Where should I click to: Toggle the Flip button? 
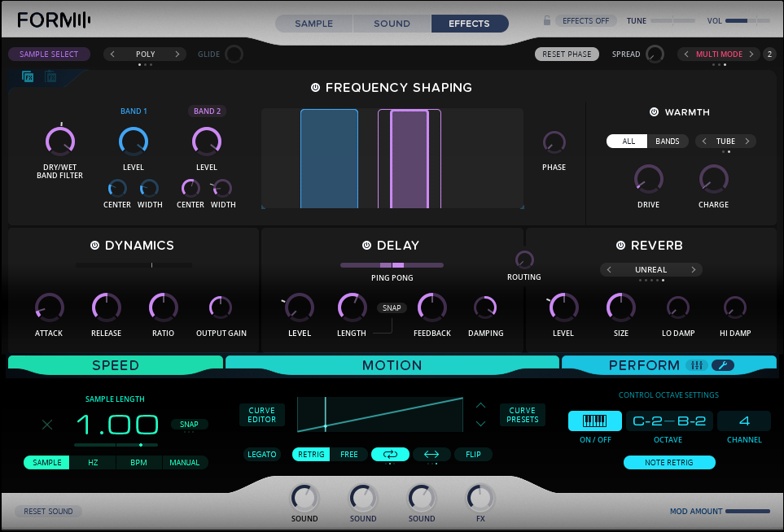coord(473,454)
